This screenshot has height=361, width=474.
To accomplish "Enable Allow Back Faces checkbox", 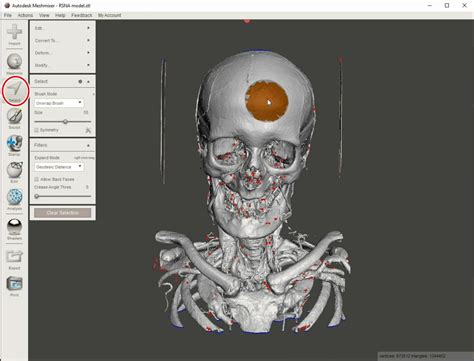I will (x=37, y=179).
